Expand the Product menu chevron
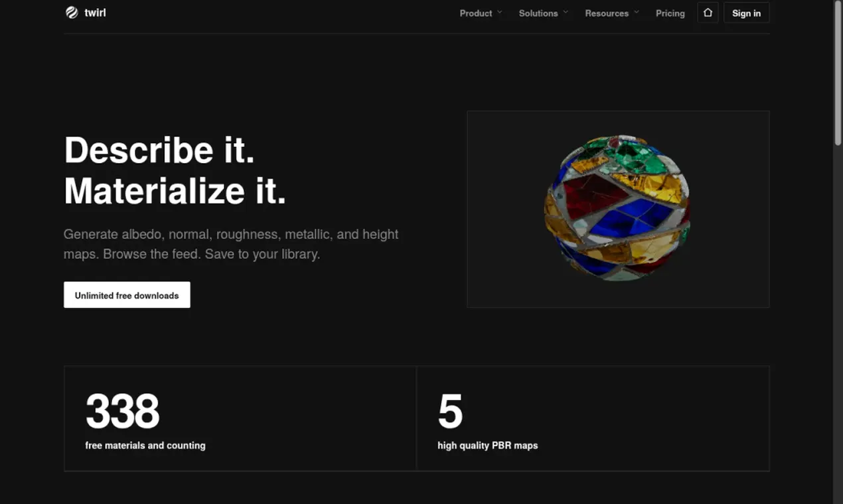This screenshot has width=843, height=504. coord(500,12)
